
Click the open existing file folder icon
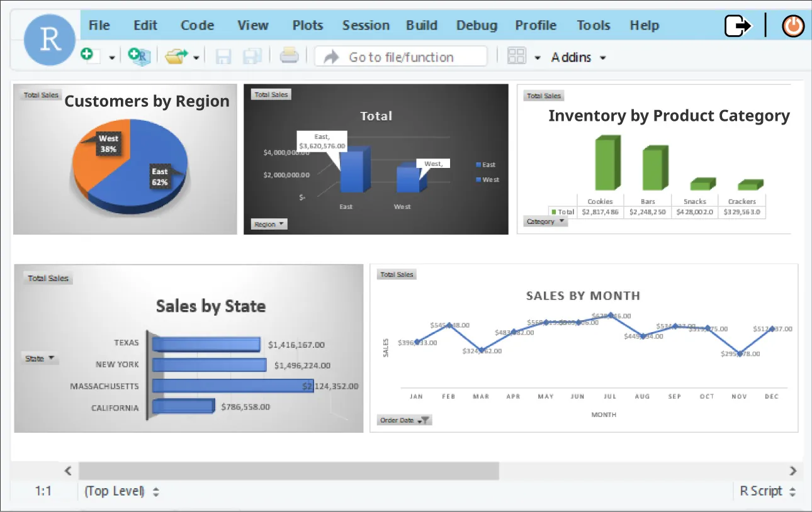176,56
